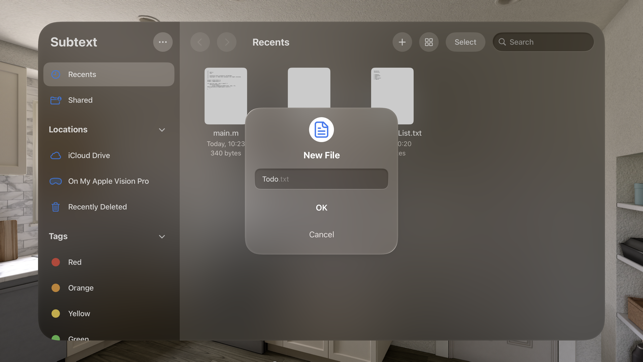Collapse the Locations section chevron

(162, 130)
